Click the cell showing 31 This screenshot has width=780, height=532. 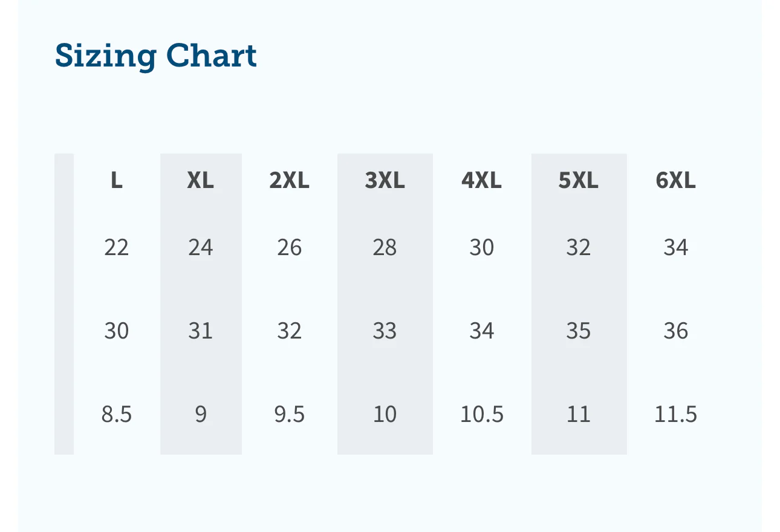[201, 331]
